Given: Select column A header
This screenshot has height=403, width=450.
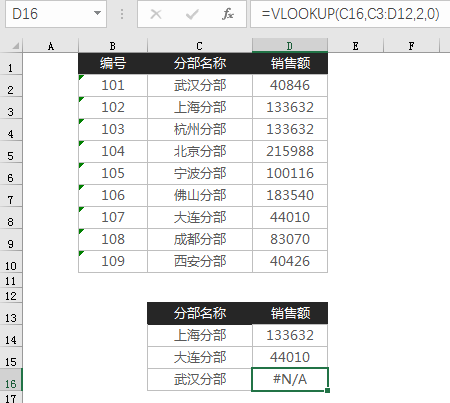Looking at the screenshot, I should (51, 46).
